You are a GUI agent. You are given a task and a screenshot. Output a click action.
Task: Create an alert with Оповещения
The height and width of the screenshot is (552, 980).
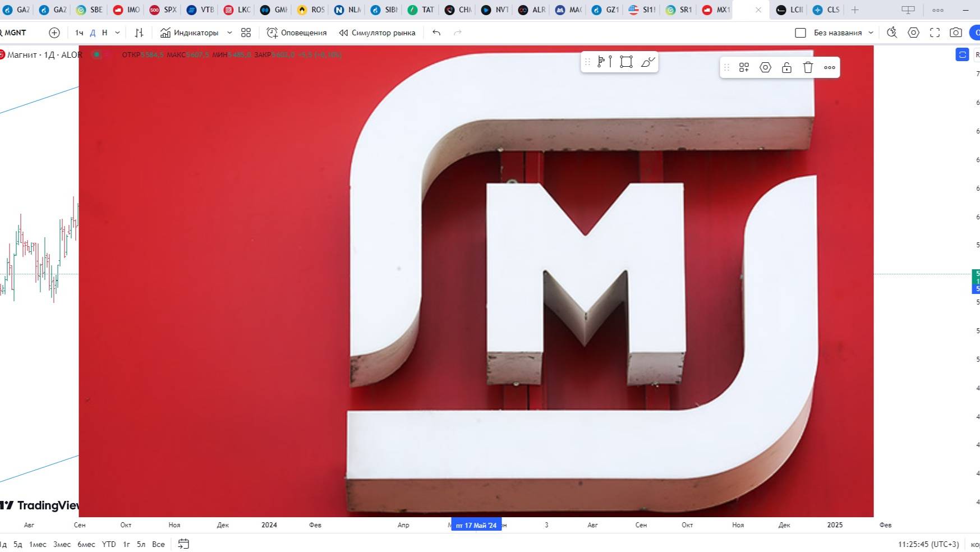(x=297, y=33)
